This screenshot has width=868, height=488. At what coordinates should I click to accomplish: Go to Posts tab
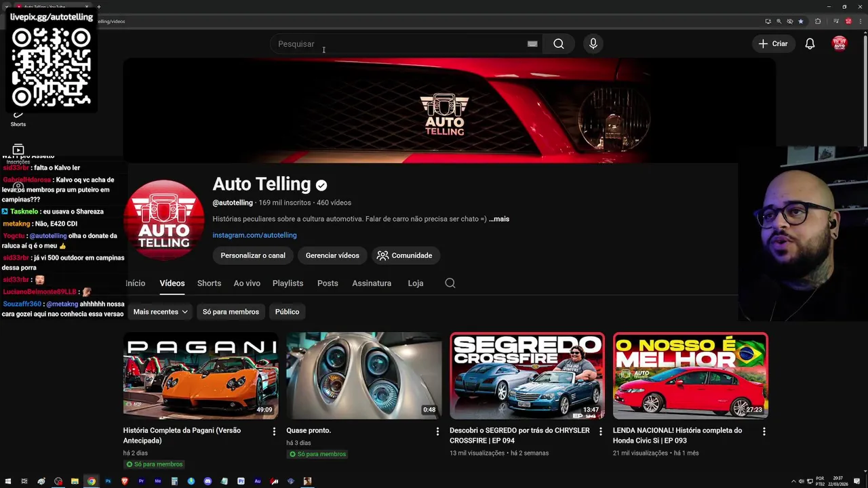(328, 283)
